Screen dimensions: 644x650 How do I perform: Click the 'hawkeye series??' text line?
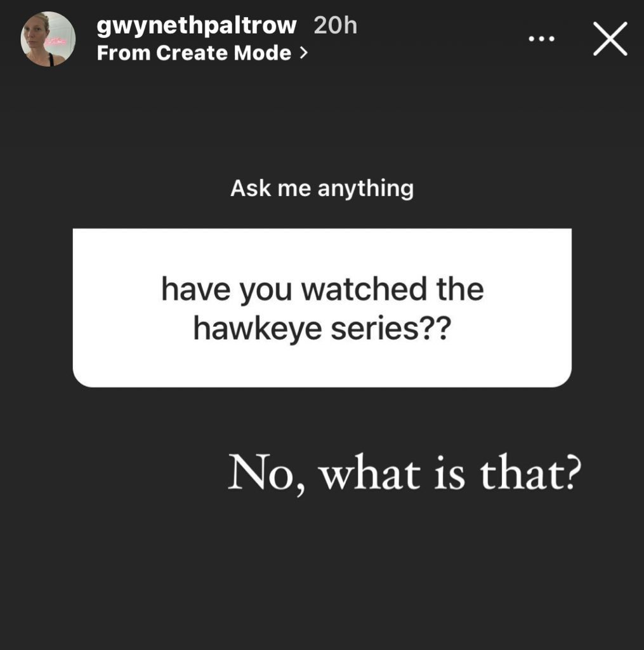(x=322, y=329)
